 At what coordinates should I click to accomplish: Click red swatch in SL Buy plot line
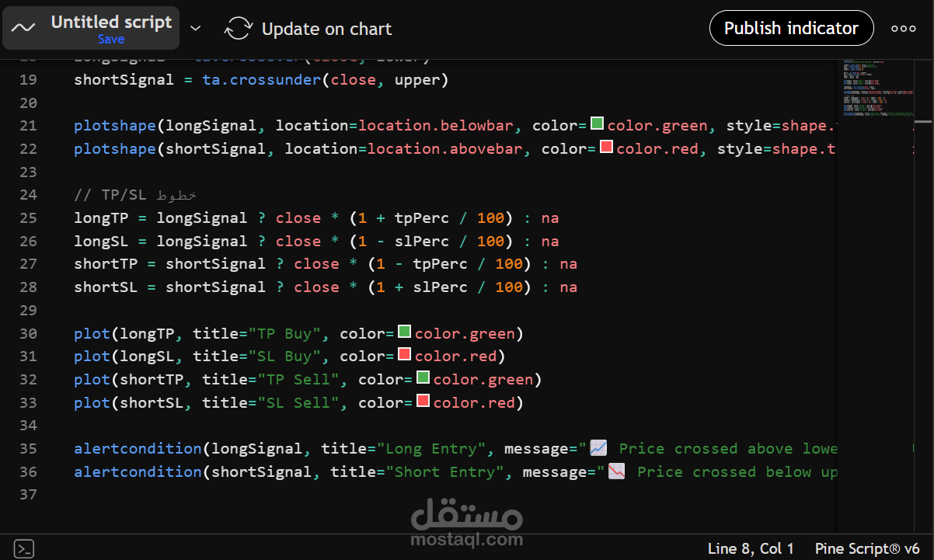pyautogui.click(x=405, y=355)
